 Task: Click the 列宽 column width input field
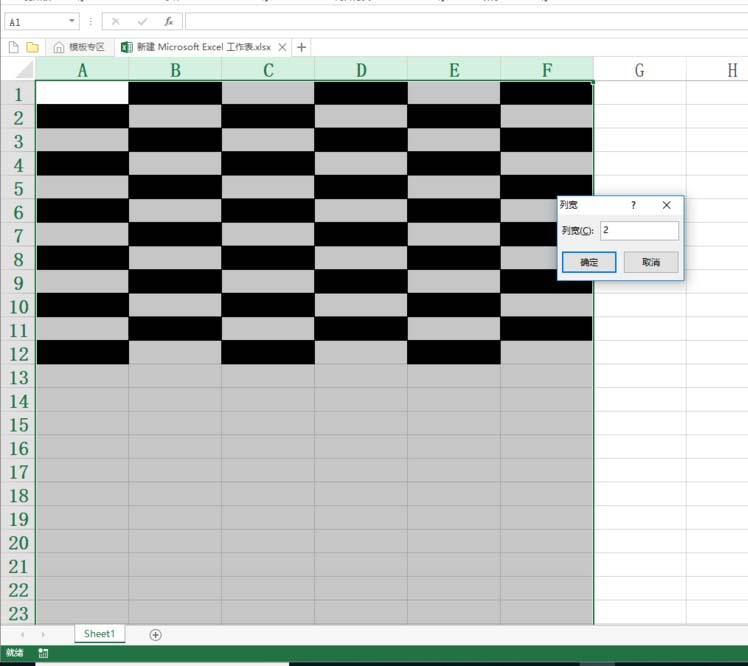638,231
